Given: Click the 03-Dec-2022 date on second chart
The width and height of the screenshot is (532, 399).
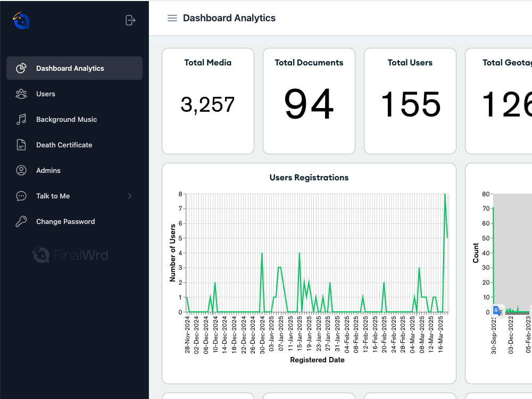Looking at the screenshot, I should click(x=511, y=335).
